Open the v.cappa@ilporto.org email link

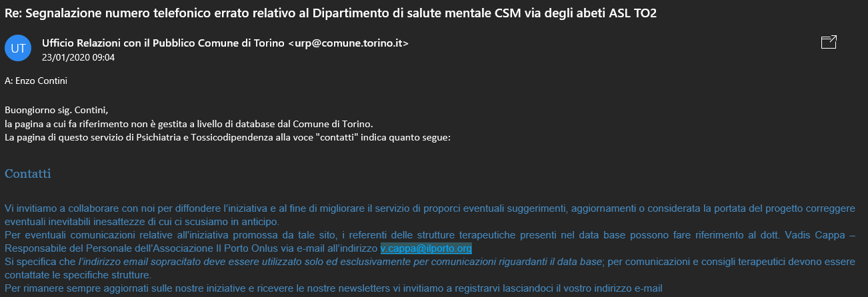click(426, 248)
